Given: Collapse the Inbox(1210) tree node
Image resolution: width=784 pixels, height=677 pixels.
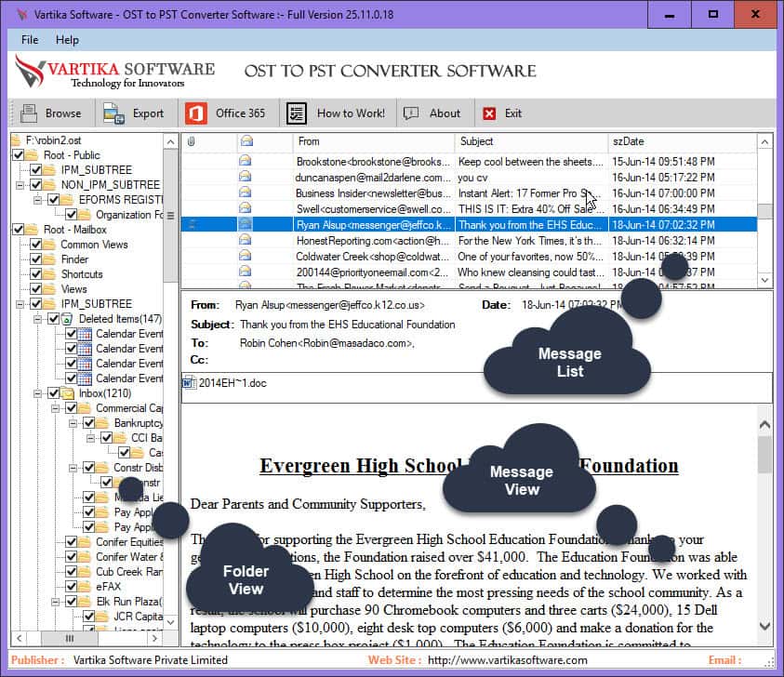Looking at the screenshot, I should click(x=37, y=393).
